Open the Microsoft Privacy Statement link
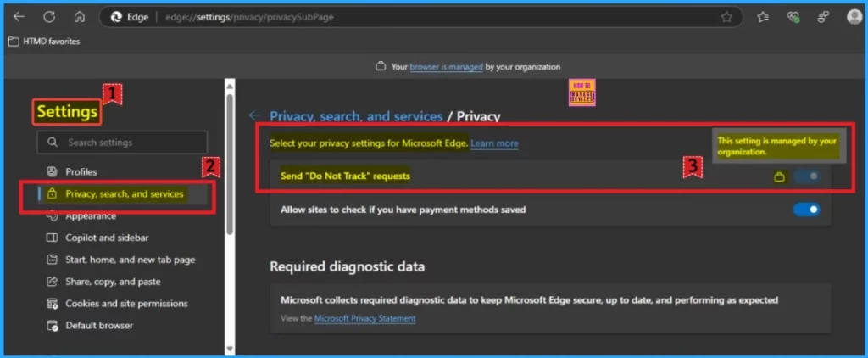Image resolution: width=868 pixels, height=358 pixels. coord(364,318)
